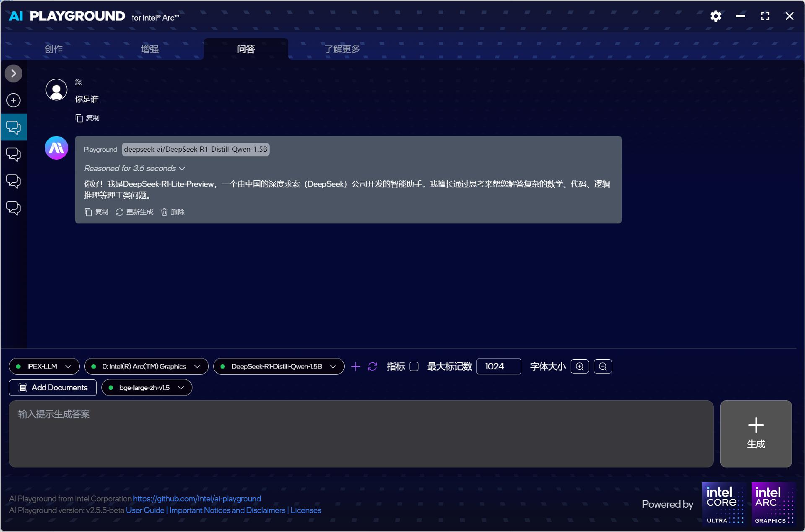Click the prompt input text area
The image size is (805, 532).
pos(361,433)
